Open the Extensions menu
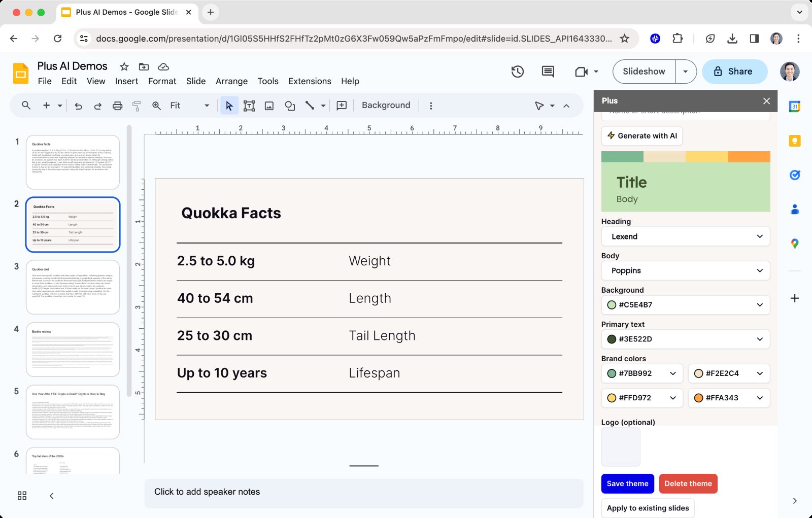This screenshot has height=518, width=812. tap(310, 81)
